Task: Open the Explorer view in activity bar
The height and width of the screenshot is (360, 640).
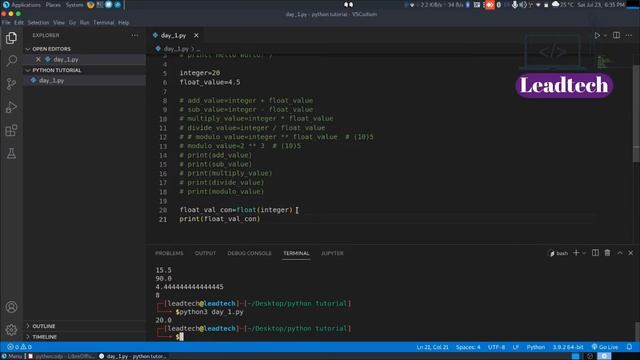Action: tap(11, 38)
